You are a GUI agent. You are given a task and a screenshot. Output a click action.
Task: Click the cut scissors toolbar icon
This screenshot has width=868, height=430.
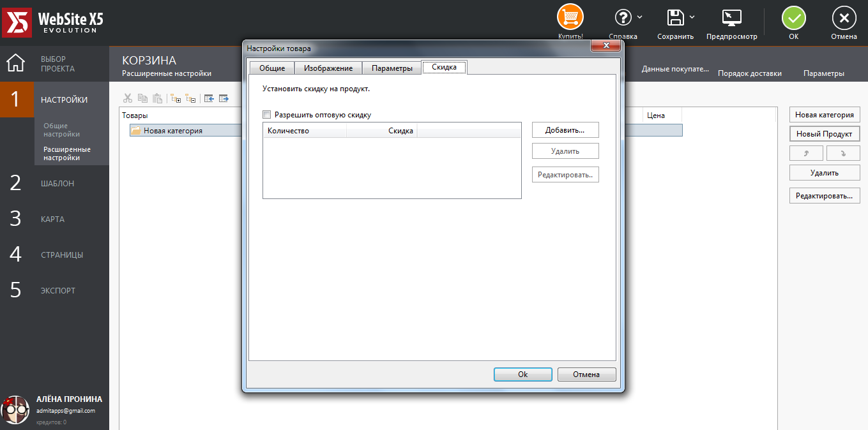tap(128, 98)
